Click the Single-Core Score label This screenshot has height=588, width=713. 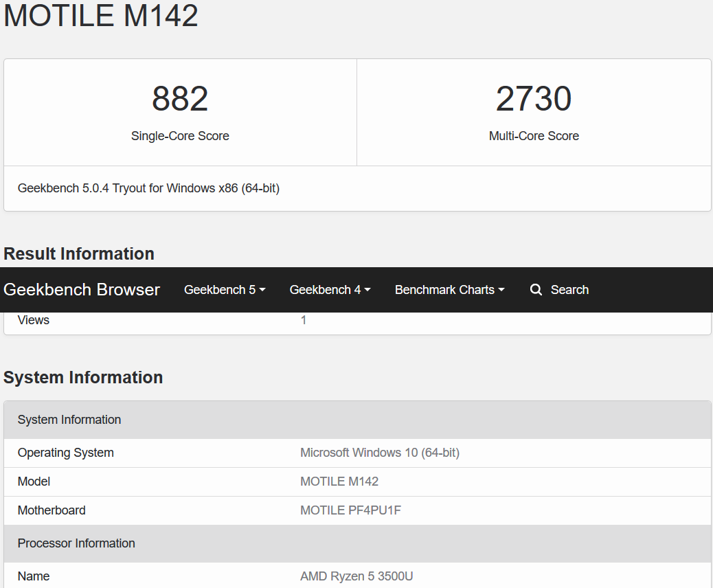(180, 136)
